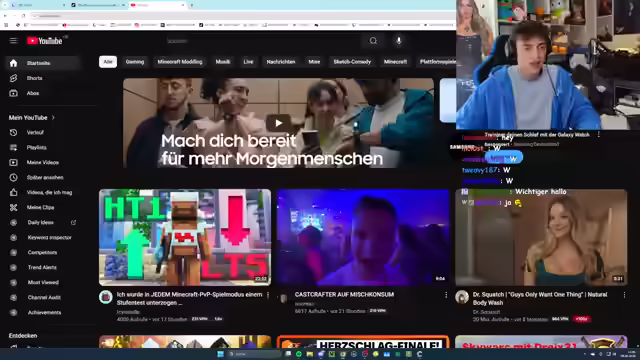Screen dimensions: 640x360
Task: Open the Minecraft-PvP-Spielmodus video title
Action: click(189, 298)
